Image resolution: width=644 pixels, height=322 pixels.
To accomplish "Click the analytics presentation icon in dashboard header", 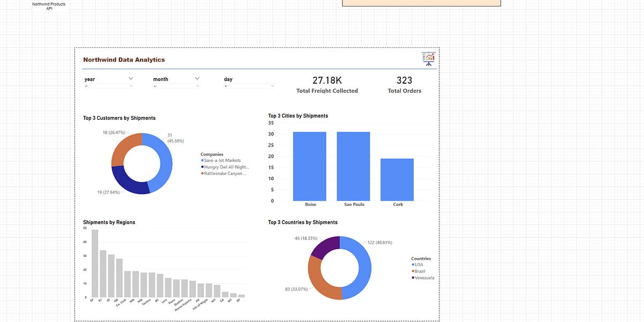I will tap(428, 58).
